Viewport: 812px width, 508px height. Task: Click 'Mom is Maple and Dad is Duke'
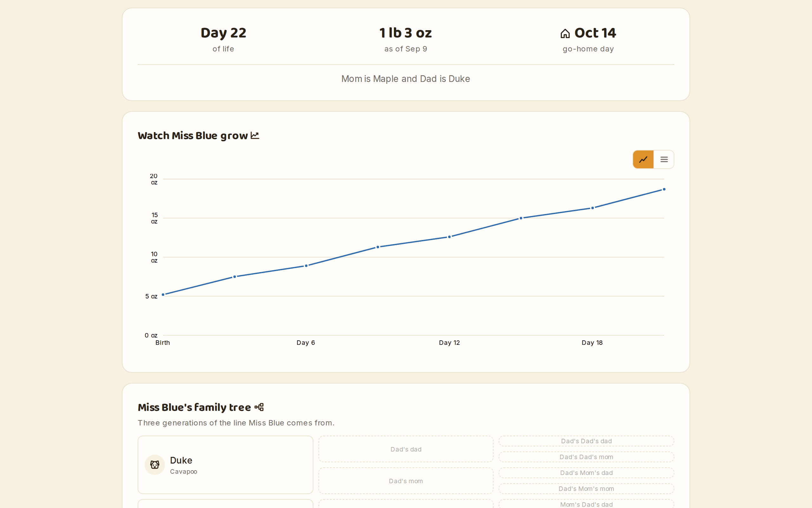coord(406,79)
